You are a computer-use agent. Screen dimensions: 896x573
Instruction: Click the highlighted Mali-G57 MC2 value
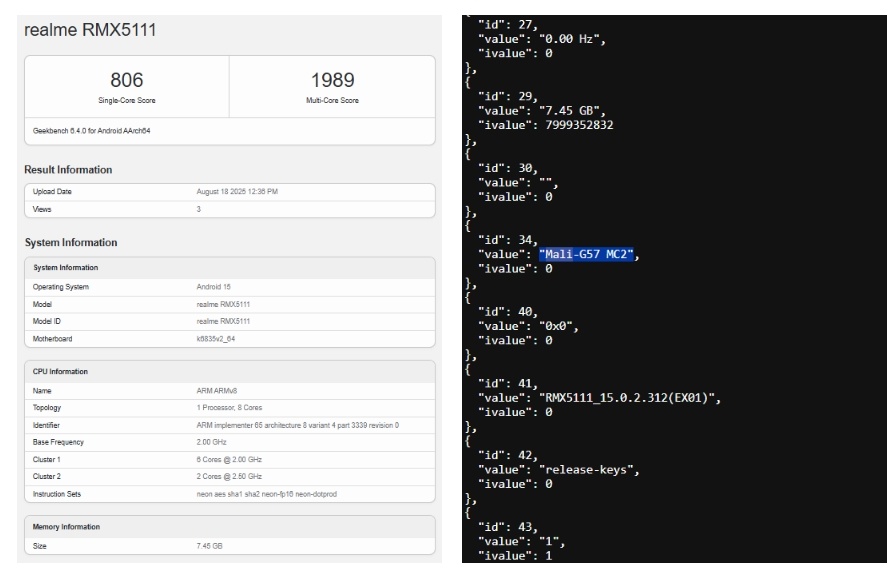click(586, 254)
